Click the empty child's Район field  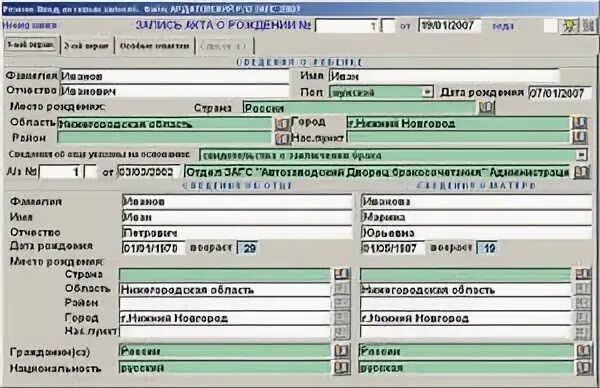point(165,138)
